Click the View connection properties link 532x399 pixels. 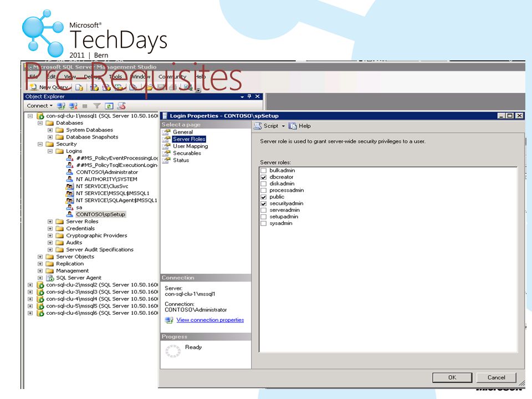coord(210,320)
